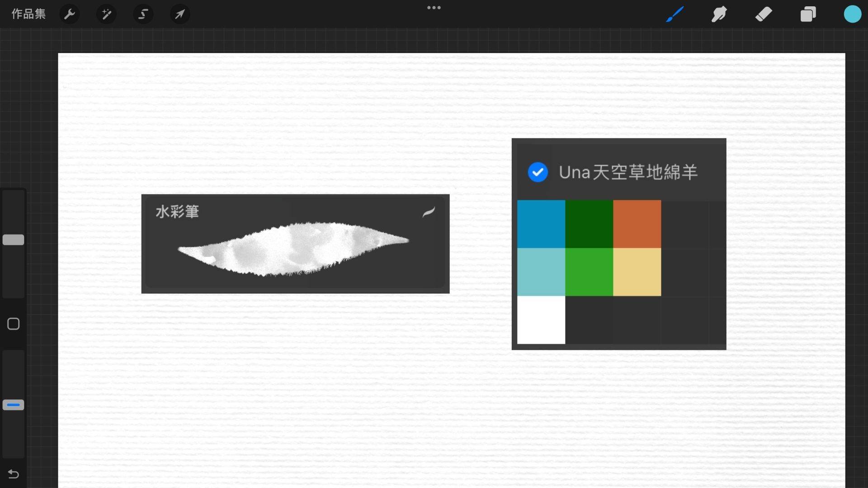Tap the square modify button on sidebar
Viewport: 868px width, 488px height.
coord(13,324)
